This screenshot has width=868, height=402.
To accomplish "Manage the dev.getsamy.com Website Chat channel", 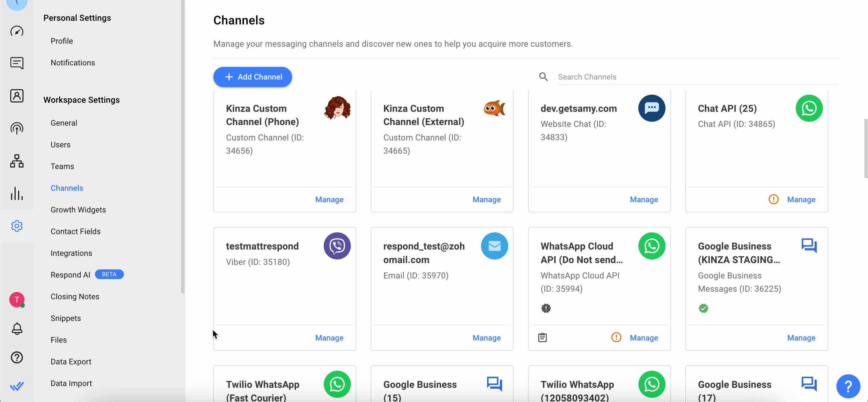I will 643,199.
